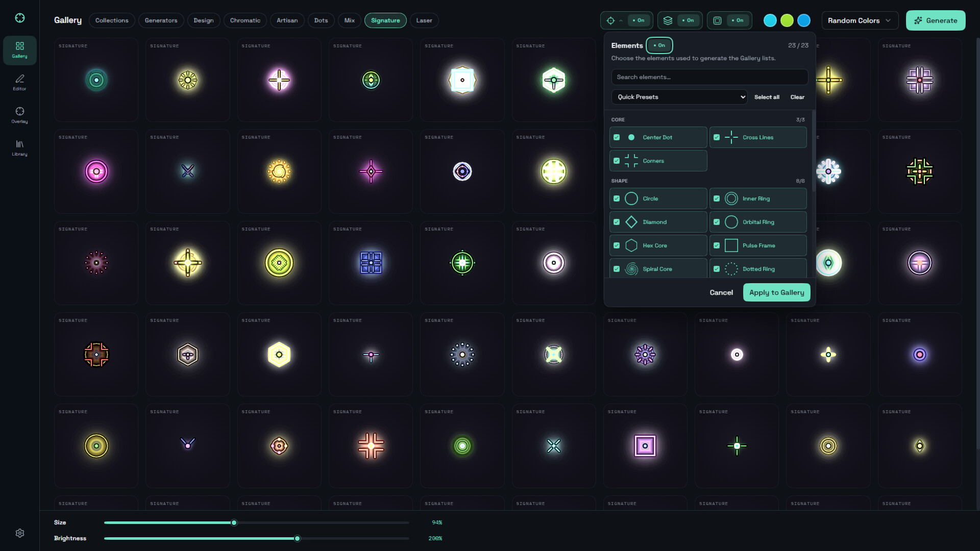The height and width of the screenshot is (551, 980).
Task: Switch to the Generators tab
Action: [x=161, y=20]
